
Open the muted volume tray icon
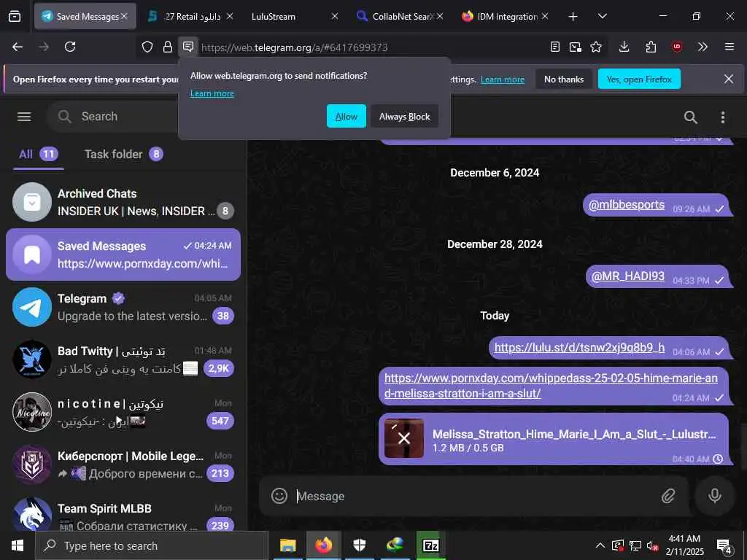pos(652,545)
